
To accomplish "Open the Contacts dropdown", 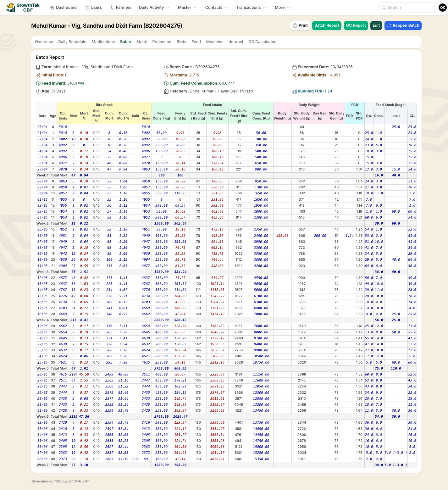I will tap(216, 8).
